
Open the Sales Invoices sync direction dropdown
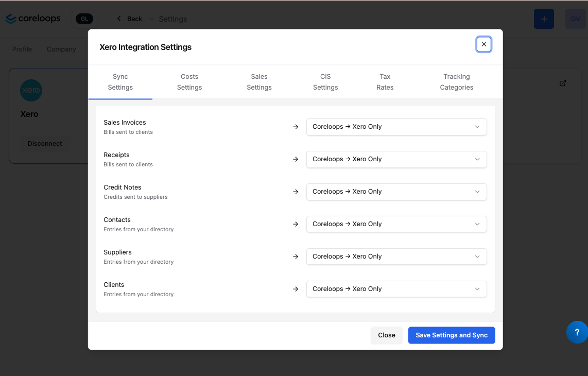coord(396,127)
